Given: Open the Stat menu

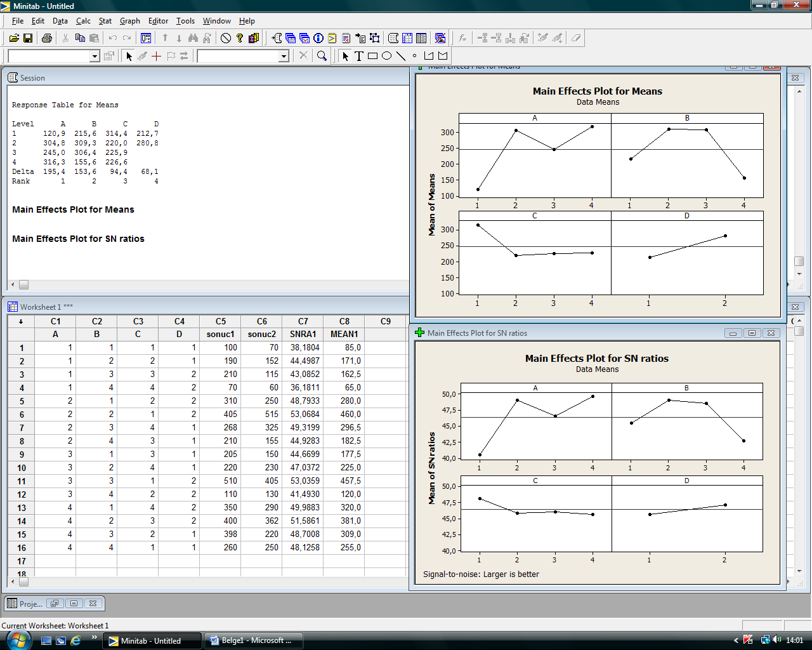Looking at the screenshot, I should coord(105,21).
